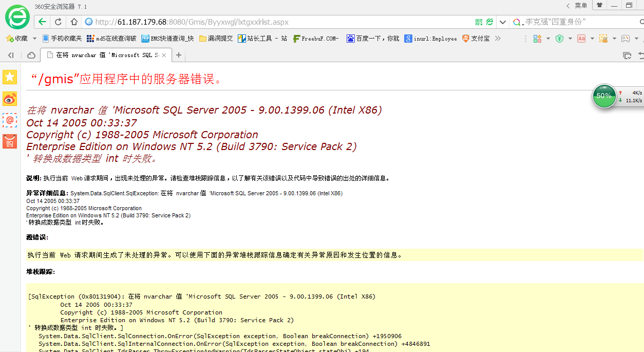Open the 百度一下 bookmark
This screenshot has width=644, height=352.
[373, 39]
